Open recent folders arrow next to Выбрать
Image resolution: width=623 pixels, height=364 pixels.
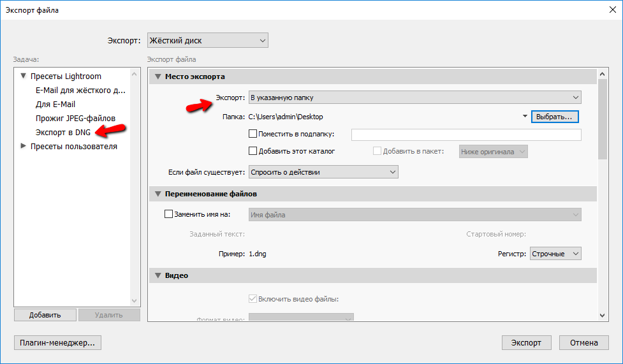click(x=525, y=117)
